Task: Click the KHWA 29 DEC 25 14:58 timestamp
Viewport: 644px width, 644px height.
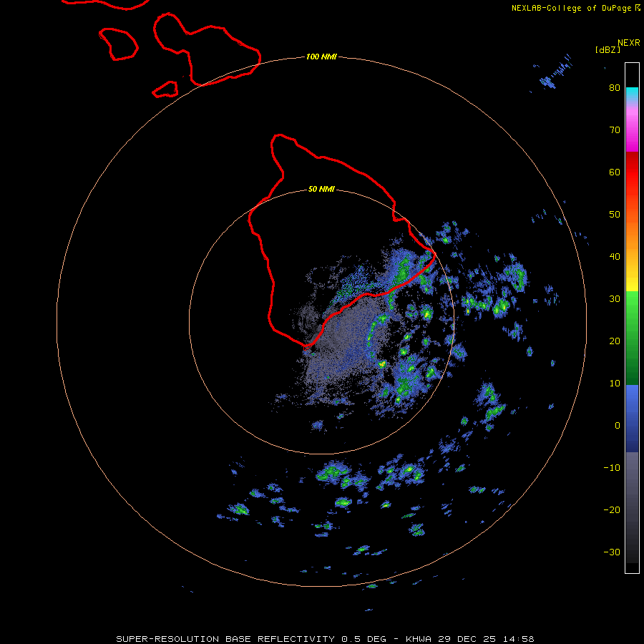Action: pyautogui.click(x=470, y=639)
